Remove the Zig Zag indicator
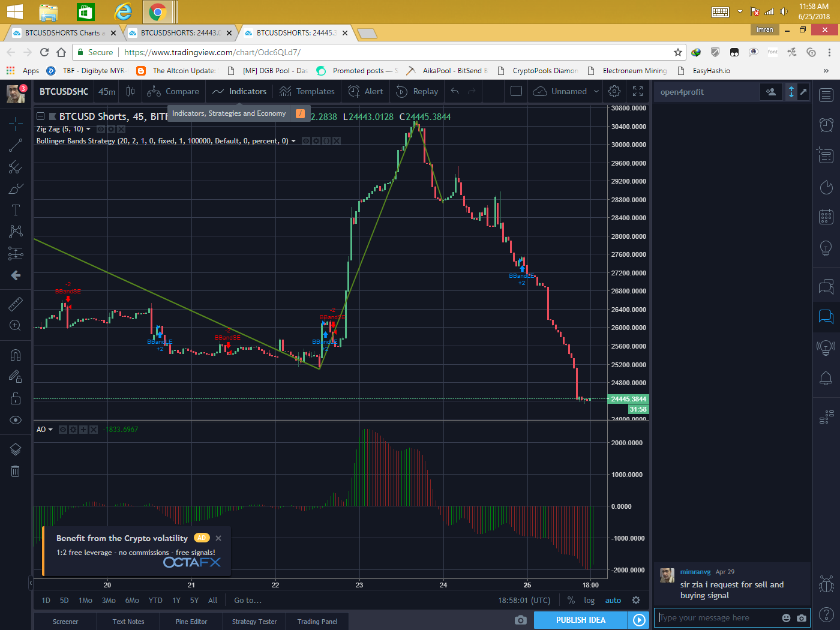Viewport: 840px width, 630px height. coord(122,129)
